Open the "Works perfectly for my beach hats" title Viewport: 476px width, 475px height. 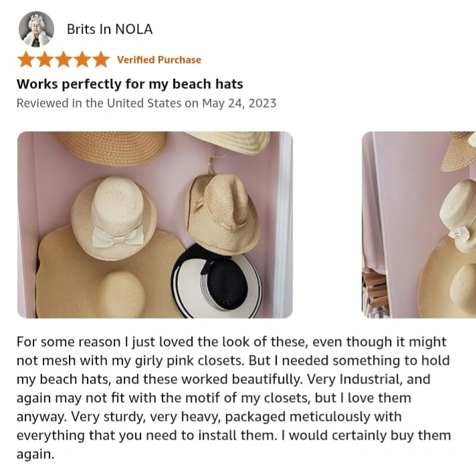click(130, 84)
